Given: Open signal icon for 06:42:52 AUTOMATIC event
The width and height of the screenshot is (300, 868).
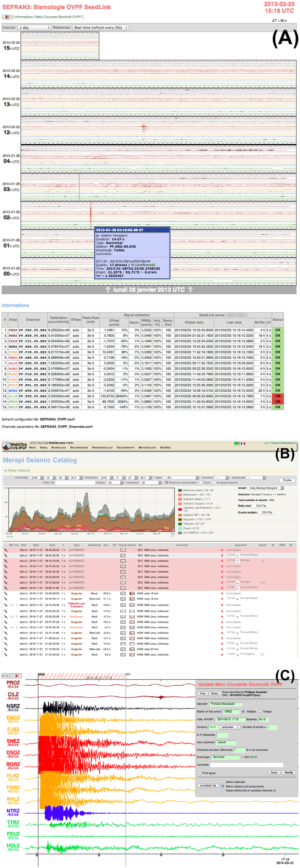Looking at the screenshot, I should [123, 550].
